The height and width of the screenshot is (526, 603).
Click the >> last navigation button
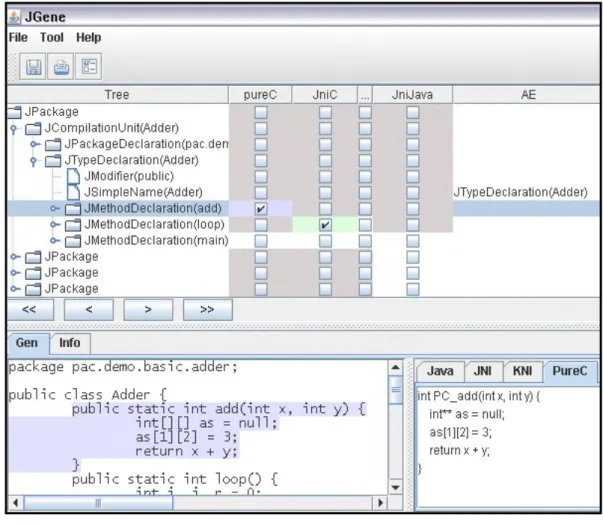(x=208, y=310)
